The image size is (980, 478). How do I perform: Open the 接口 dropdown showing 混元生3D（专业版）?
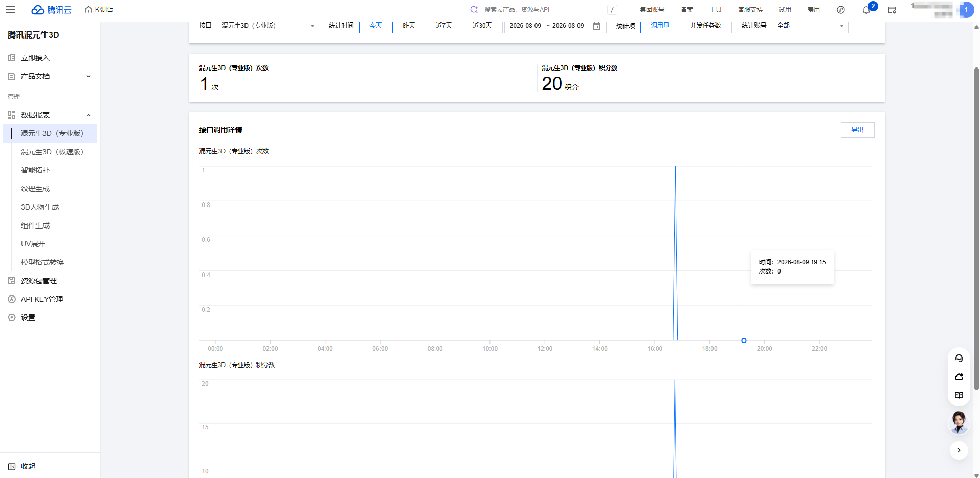[268, 26]
